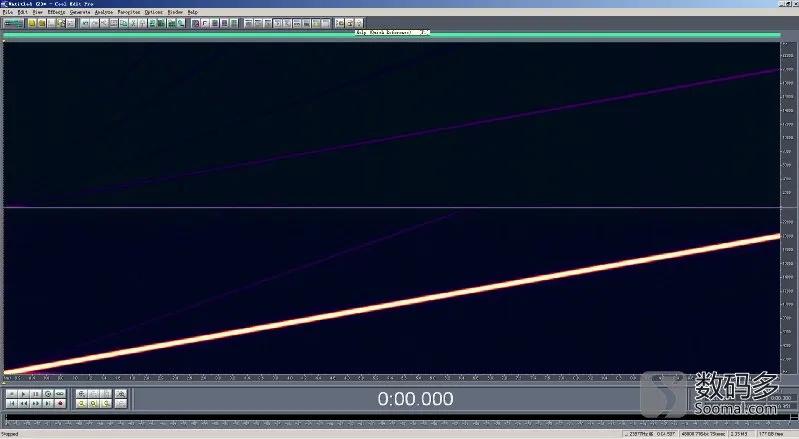Click the yellow New File toolbar icon

[x=32, y=23]
